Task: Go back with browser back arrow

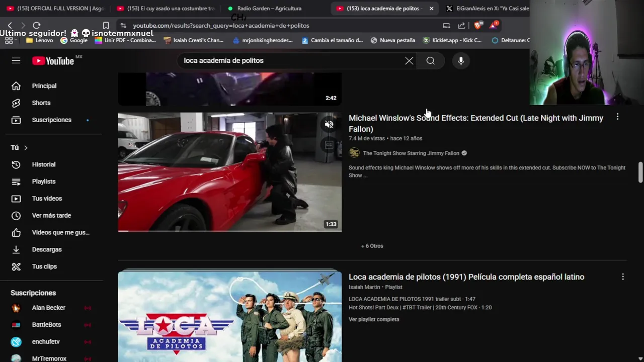Action: (10, 25)
